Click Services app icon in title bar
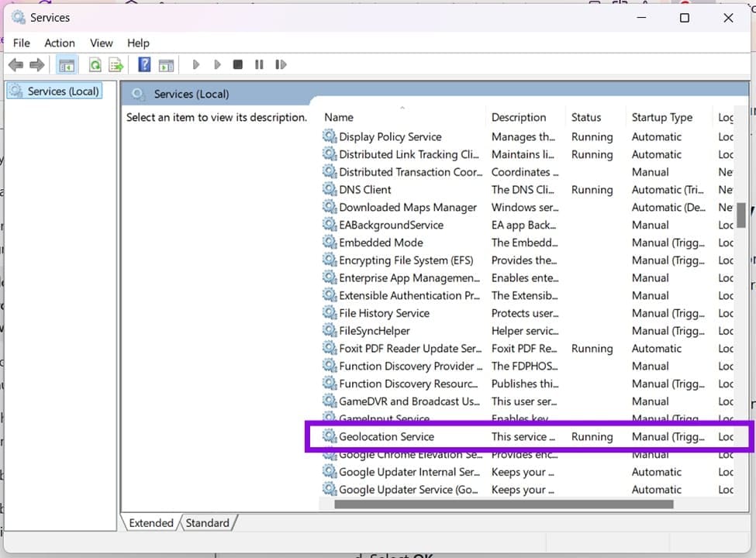The height and width of the screenshot is (558, 756). pyautogui.click(x=19, y=18)
